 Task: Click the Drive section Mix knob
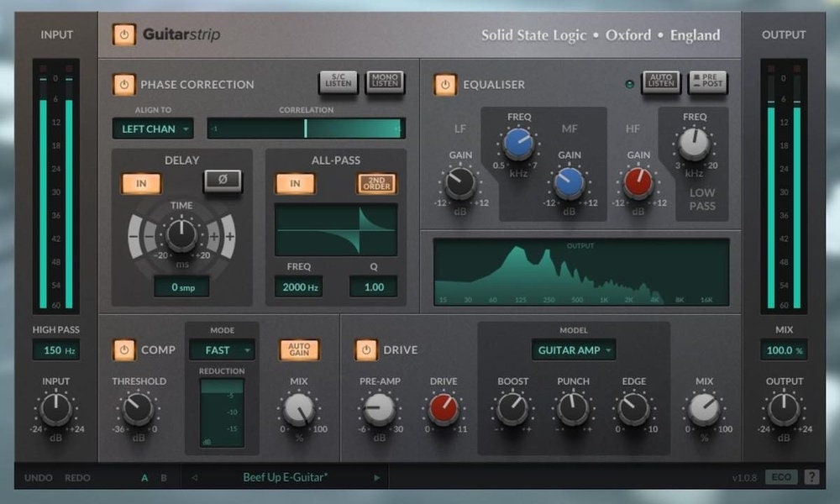point(704,409)
